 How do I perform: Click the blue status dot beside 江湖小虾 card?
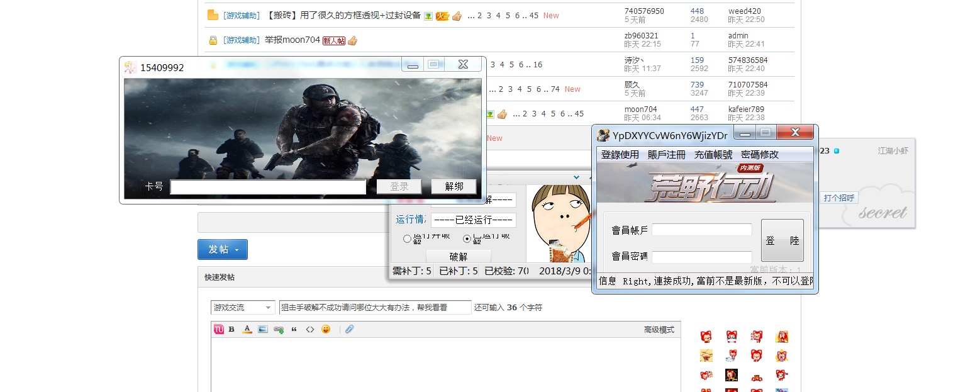pos(837,151)
